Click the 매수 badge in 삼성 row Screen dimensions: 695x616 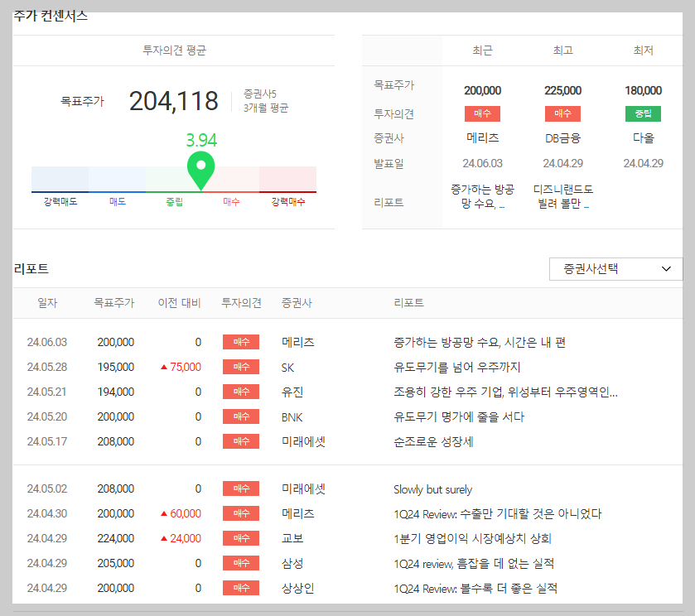coord(241,563)
